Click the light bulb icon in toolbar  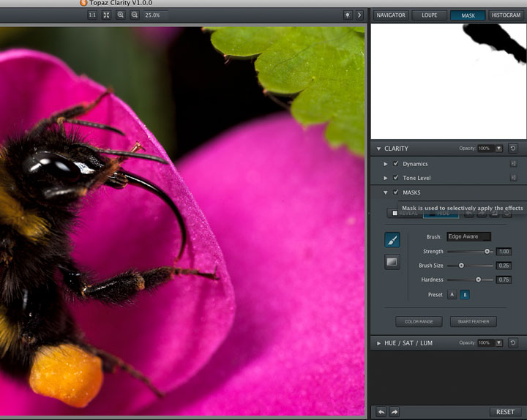[348, 15]
